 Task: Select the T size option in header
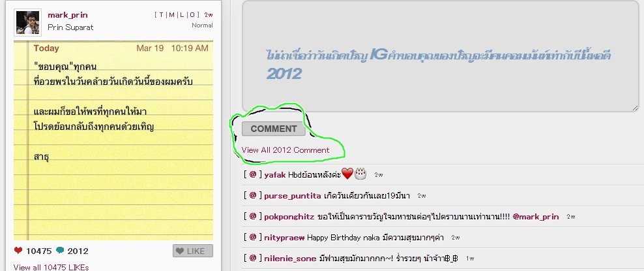pos(162,15)
